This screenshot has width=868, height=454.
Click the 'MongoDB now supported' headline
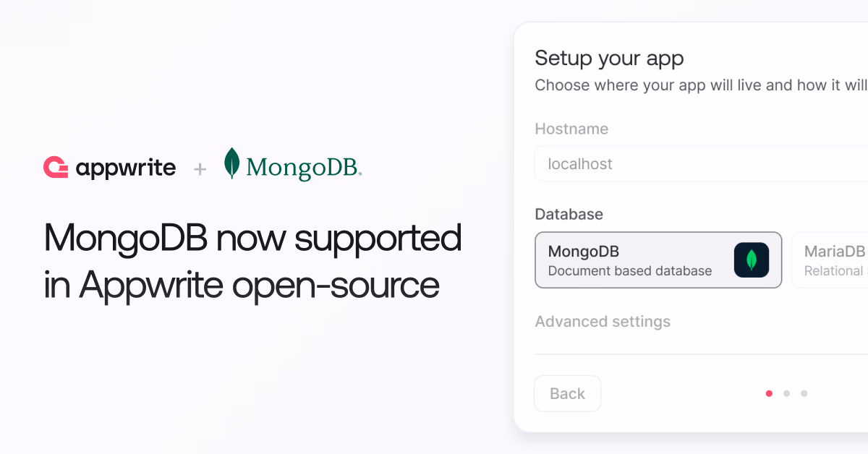252,237
